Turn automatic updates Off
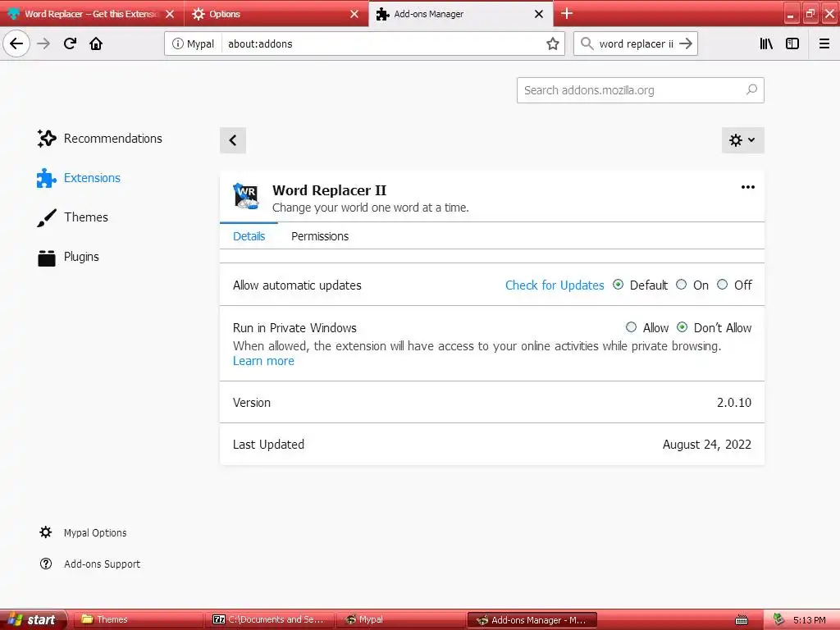 pyautogui.click(x=722, y=285)
